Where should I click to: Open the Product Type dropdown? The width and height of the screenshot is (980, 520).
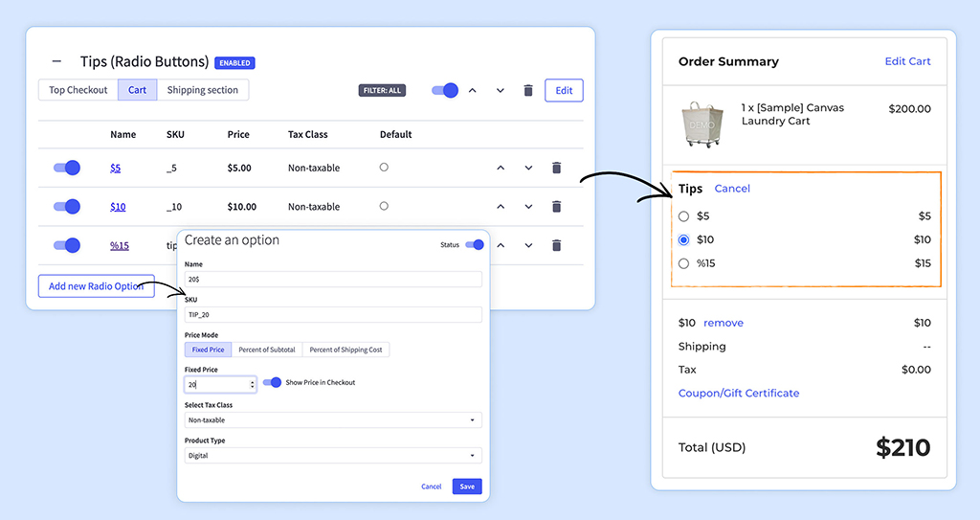tap(333, 456)
